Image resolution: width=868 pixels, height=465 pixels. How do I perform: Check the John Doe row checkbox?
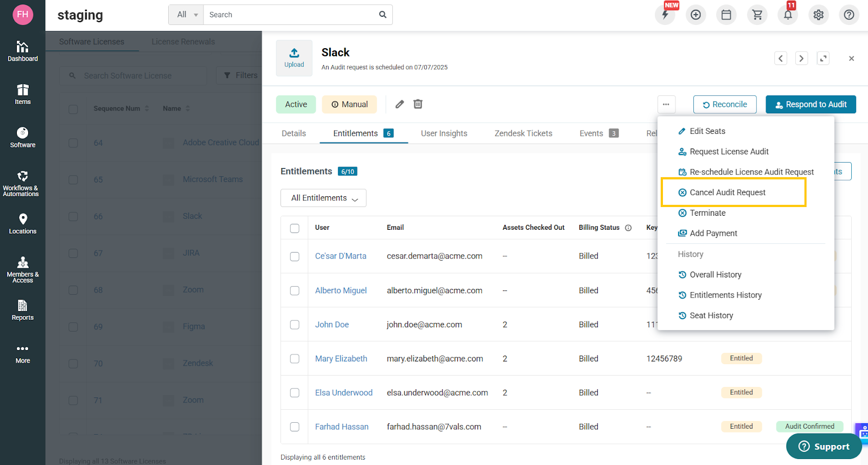pos(295,325)
